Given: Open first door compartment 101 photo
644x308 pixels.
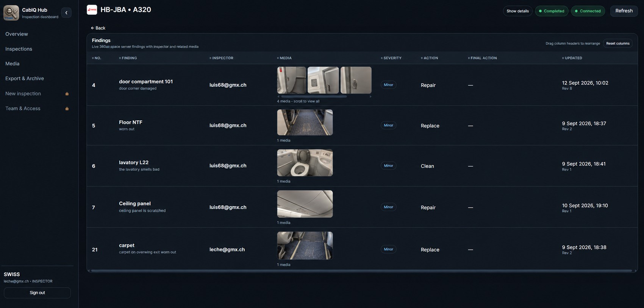Looking at the screenshot, I should point(292,80).
